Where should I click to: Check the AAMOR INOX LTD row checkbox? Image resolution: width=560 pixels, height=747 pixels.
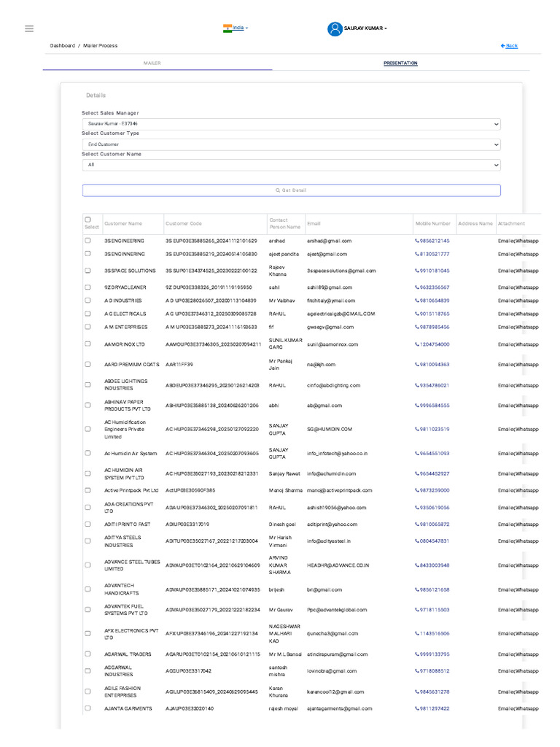coord(87,344)
